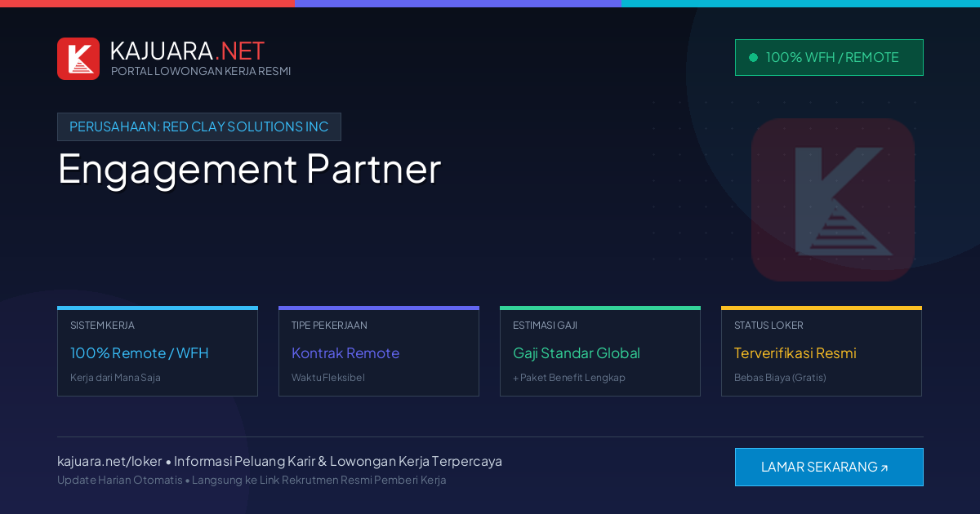Select the Sistem Kerja card
Image resolution: width=980 pixels, height=514 pixels.
click(158, 352)
